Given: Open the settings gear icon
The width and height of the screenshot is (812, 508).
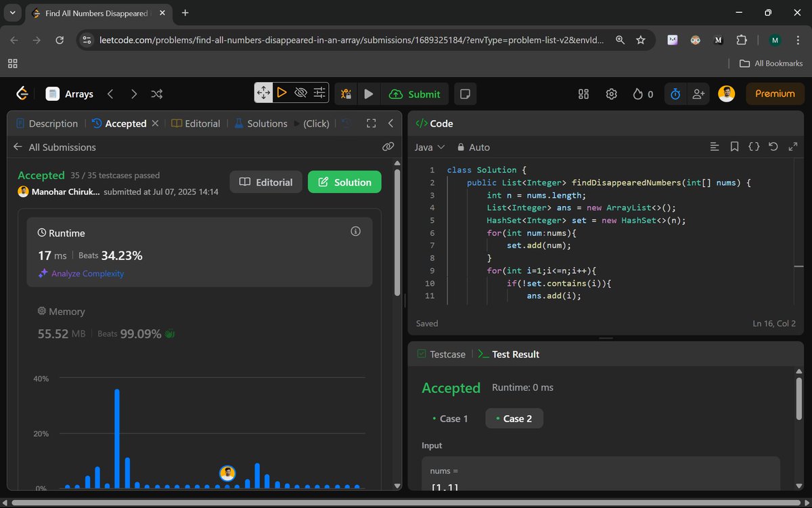Looking at the screenshot, I should [x=612, y=94].
